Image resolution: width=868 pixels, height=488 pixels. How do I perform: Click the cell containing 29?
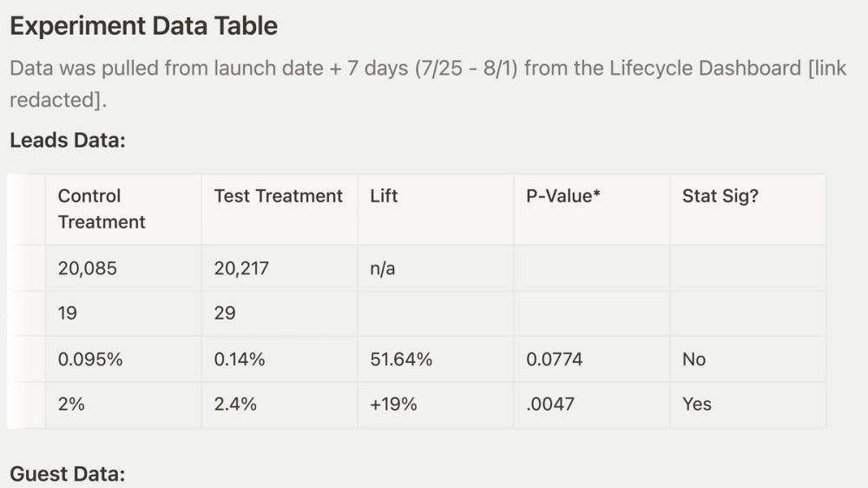point(225,313)
